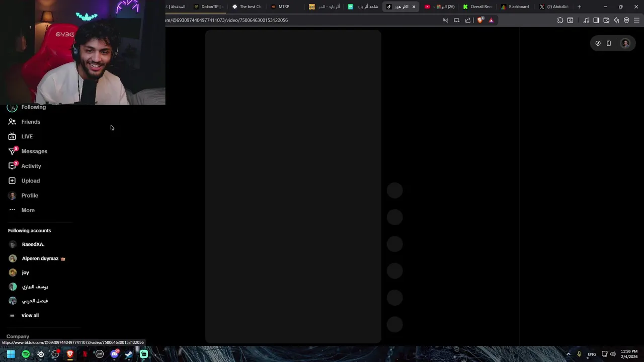Show hidden system tray icons

tap(569, 354)
